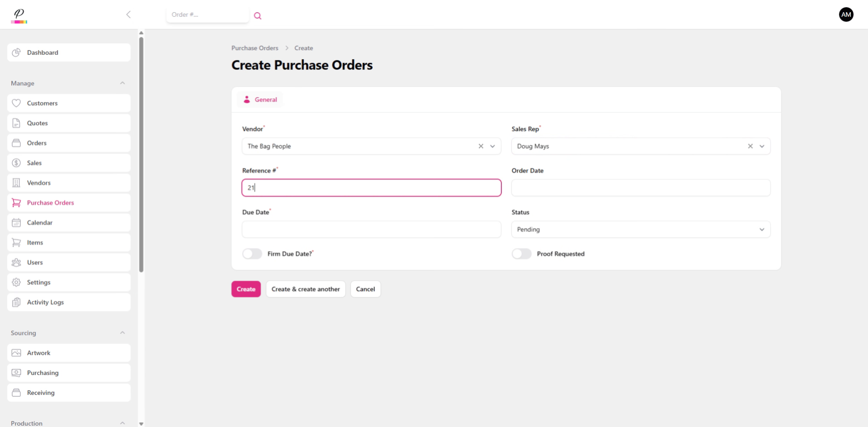Image resolution: width=868 pixels, height=427 pixels.
Task: Open the Calendar icon in sidebar
Action: [x=16, y=223]
